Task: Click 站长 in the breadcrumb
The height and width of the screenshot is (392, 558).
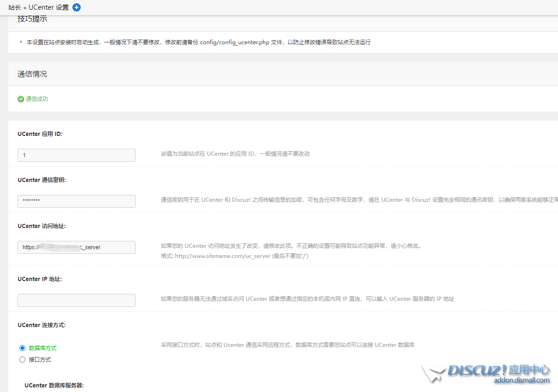Action: 15,7
